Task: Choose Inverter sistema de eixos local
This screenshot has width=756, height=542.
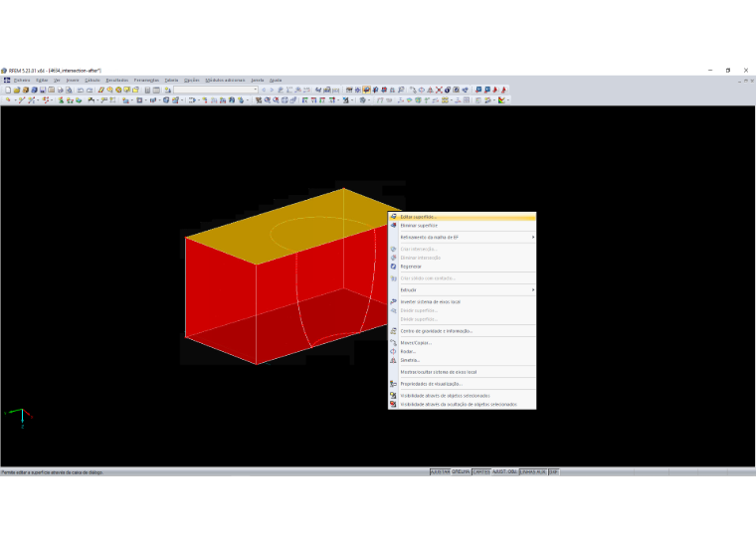Action: (x=463, y=302)
